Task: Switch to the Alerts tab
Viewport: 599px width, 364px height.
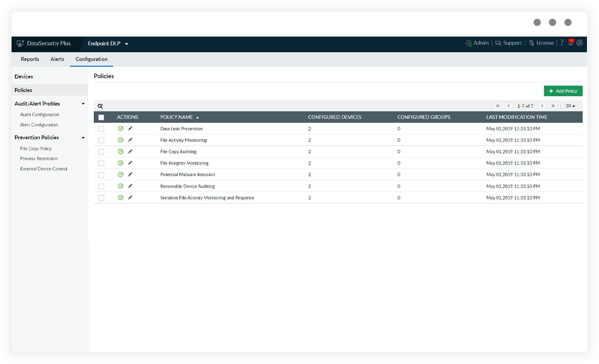Action: click(57, 59)
